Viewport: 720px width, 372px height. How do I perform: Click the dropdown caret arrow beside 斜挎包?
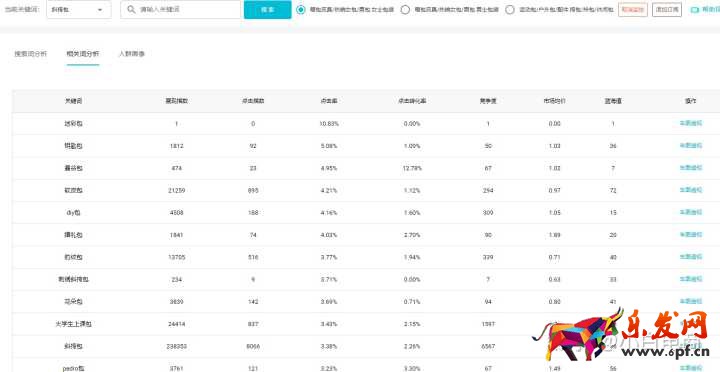pyautogui.click(x=100, y=10)
